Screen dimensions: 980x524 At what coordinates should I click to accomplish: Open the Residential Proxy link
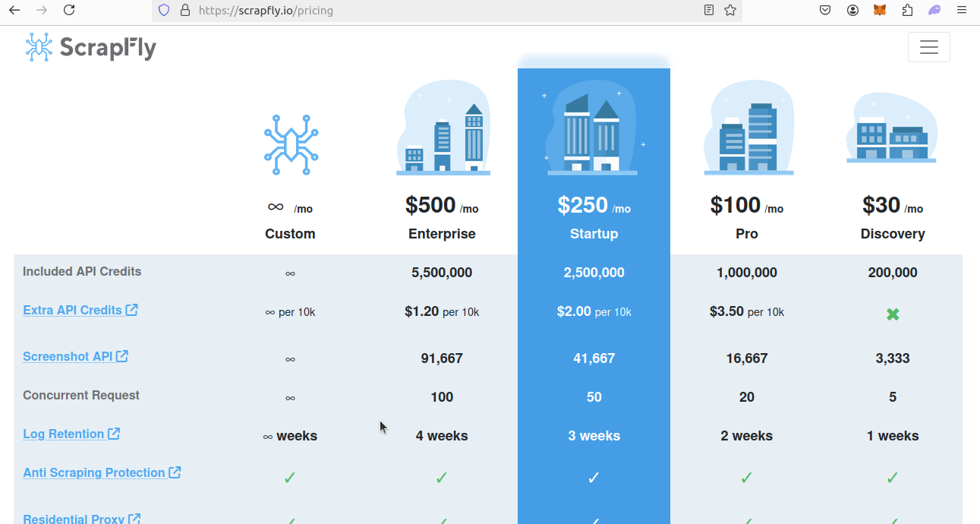pos(82,519)
